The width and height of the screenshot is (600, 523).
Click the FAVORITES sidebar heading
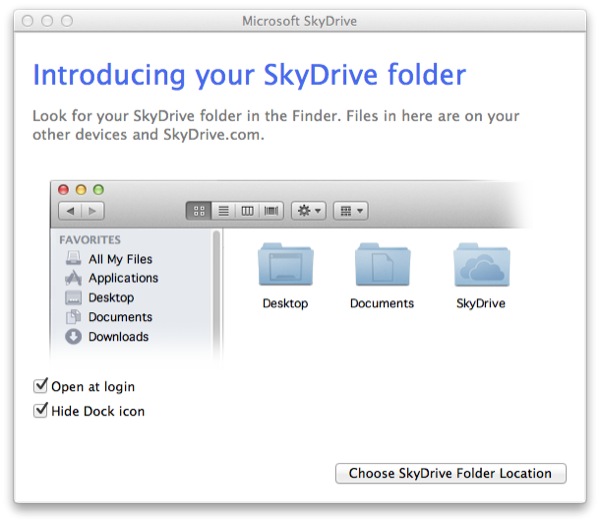90,240
